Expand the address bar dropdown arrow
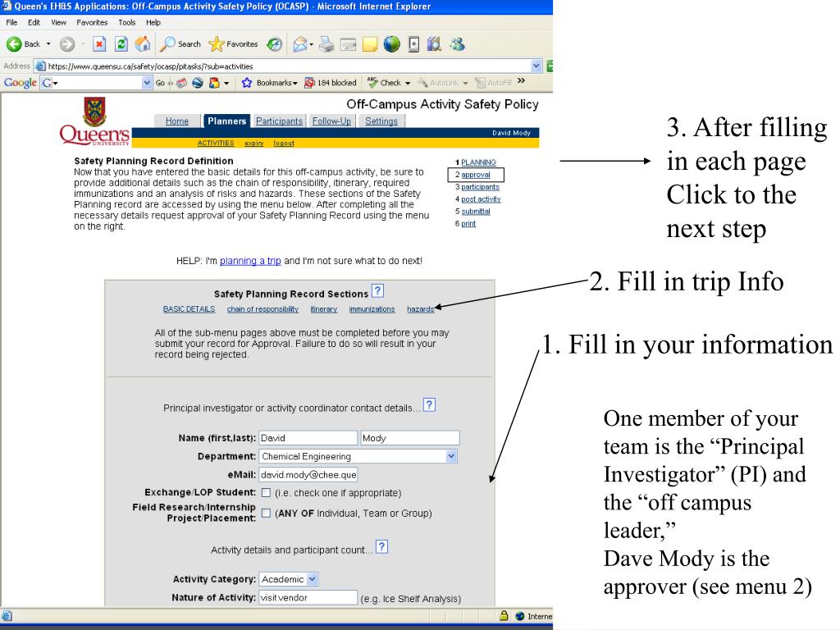The width and height of the screenshot is (840, 630). point(536,66)
